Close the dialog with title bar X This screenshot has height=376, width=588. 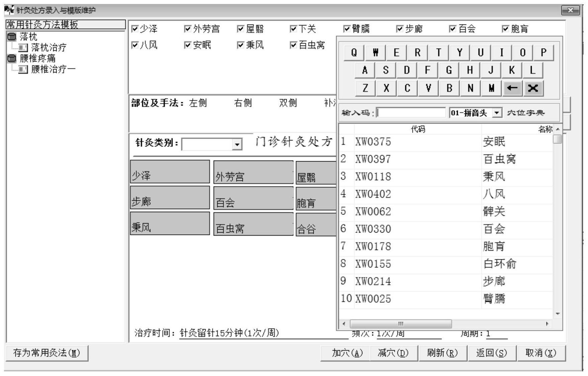[571, 10]
